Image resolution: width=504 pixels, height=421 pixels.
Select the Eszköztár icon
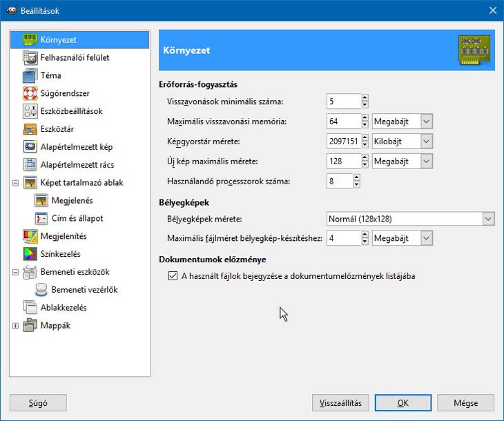point(30,129)
